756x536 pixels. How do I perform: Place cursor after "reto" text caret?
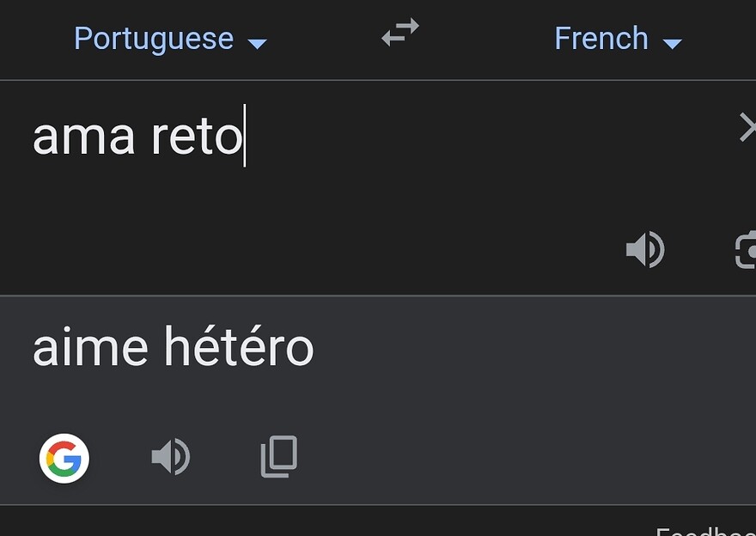pos(244,137)
